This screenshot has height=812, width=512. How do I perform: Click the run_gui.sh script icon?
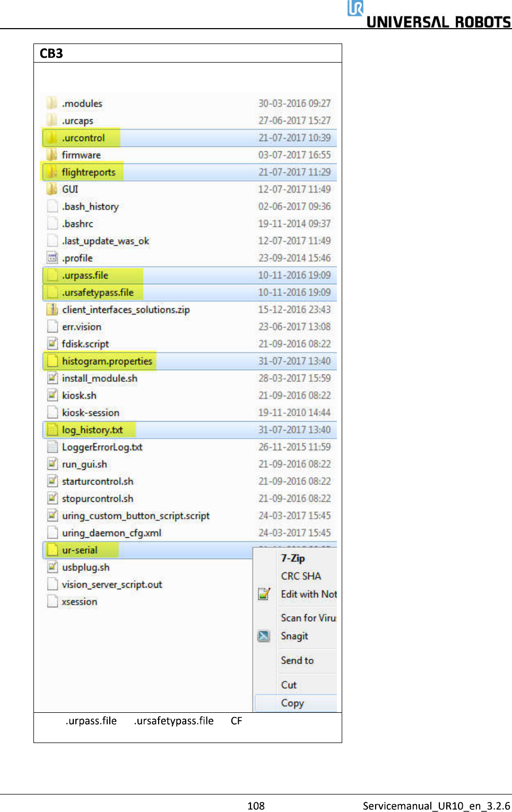click(x=52, y=464)
